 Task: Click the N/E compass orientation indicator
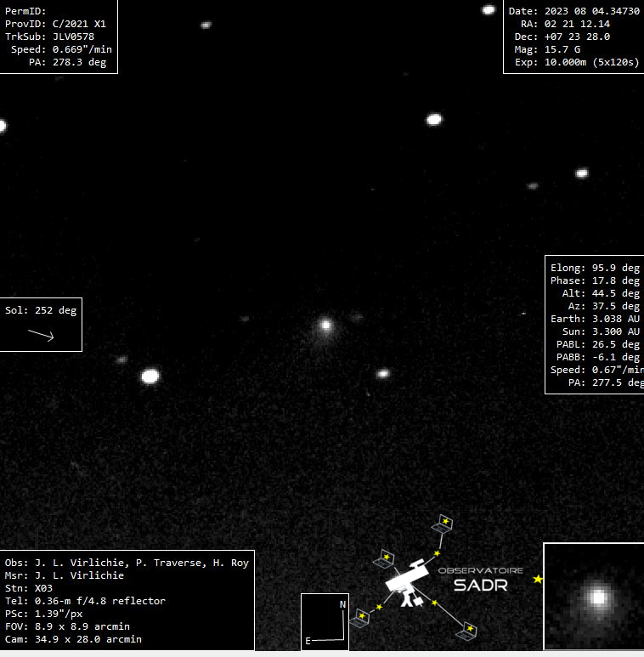(x=325, y=622)
